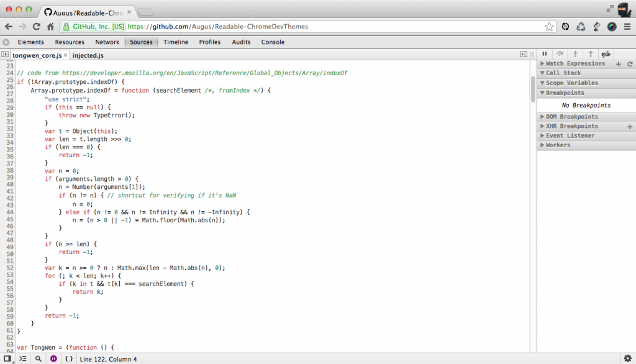The height and width of the screenshot is (364, 636).
Task: Bookmark this page with the star
Action: click(549, 27)
